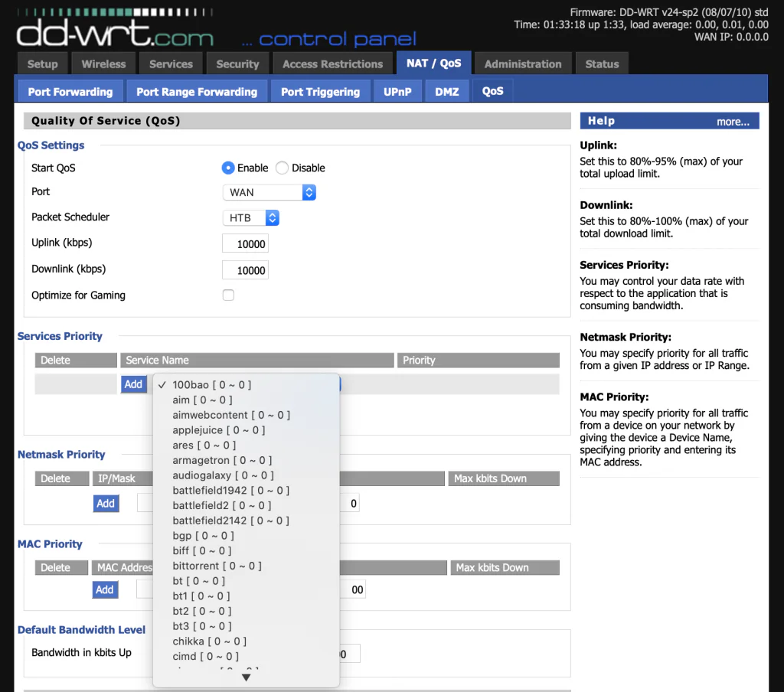Show more services via the list's down arrow
The height and width of the screenshot is (692, 784).
tap(246, 677)
